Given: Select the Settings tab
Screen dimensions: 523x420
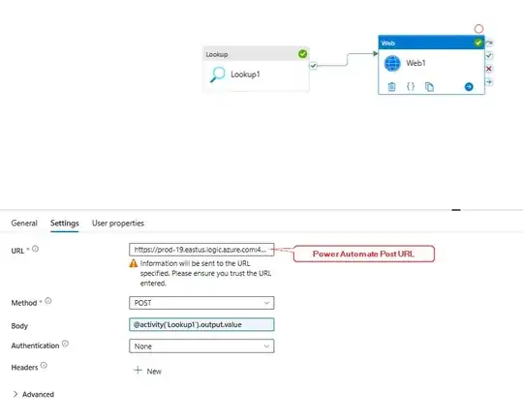Looking at the screenshot, I should pyautogui.click(x=65, y=223).
